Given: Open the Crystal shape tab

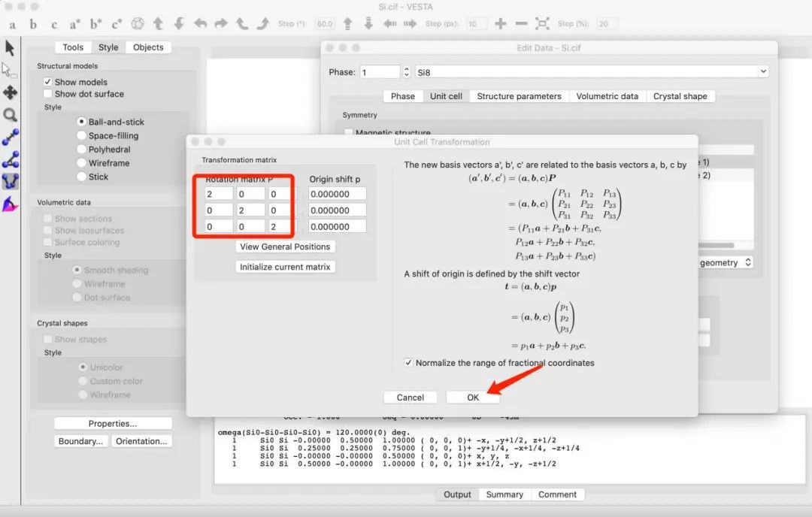Looking at the screenshot, I should pos(680,96).
